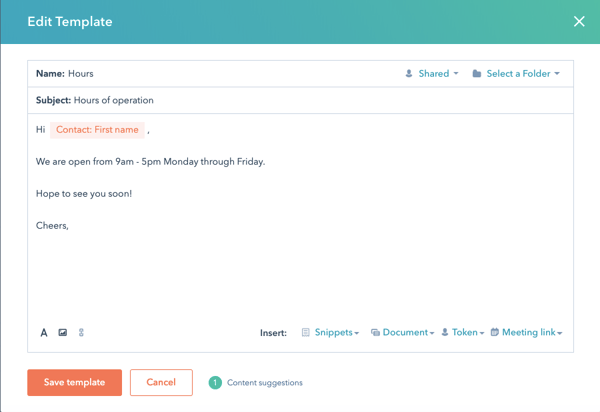This screenshot has height=412, width=600.
Task: Open the Shared visibility dropdown
Action: (432, 73)
